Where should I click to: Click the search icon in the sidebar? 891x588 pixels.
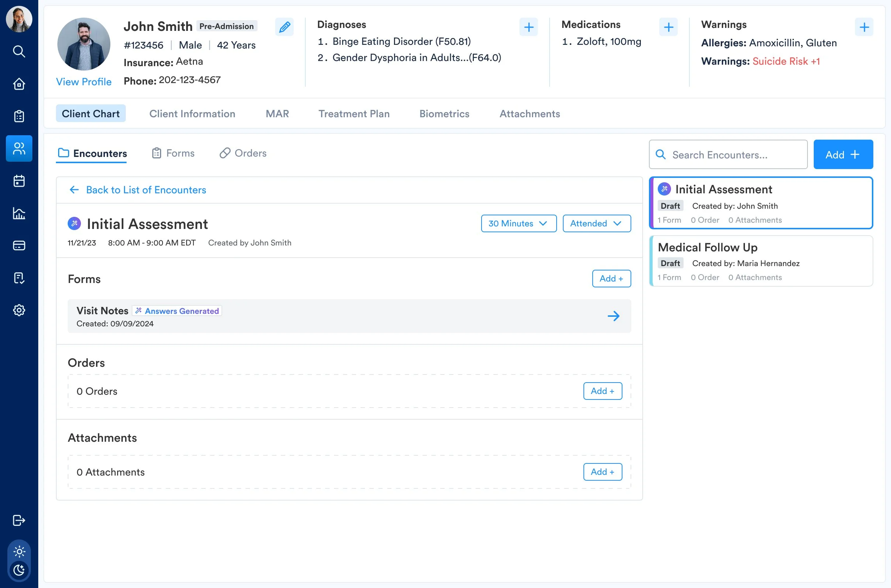point(19,51)
